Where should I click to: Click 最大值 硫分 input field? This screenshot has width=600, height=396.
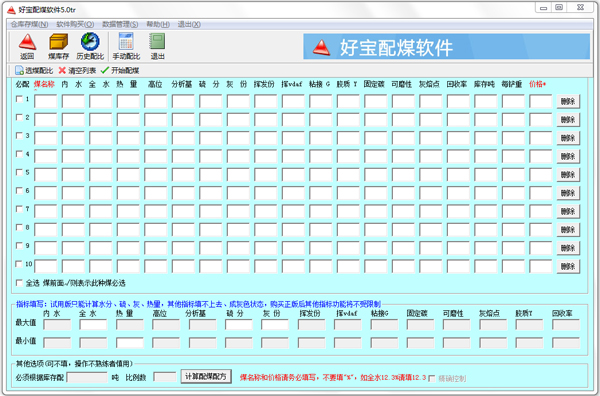239,325
